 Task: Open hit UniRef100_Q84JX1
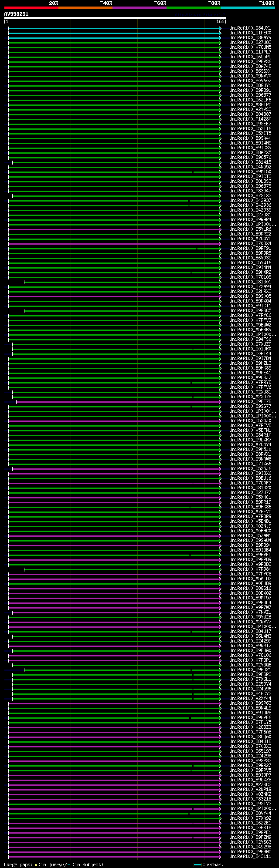point(250,28)
